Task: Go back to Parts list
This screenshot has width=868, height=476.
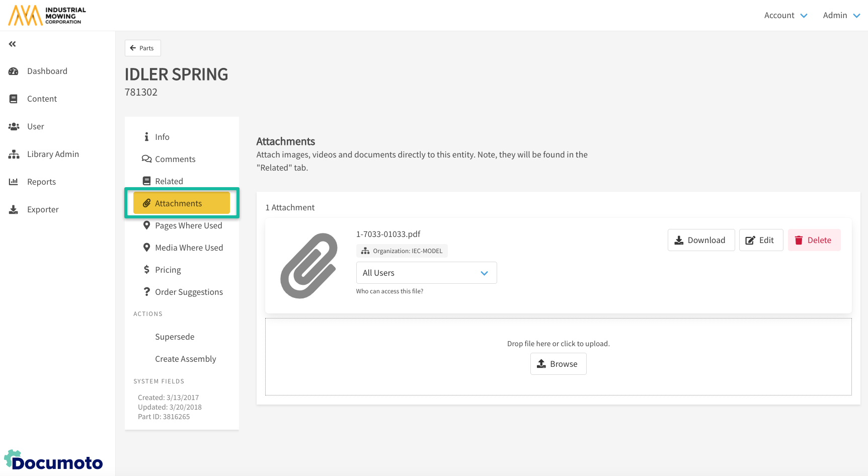Action: (142, 48)
